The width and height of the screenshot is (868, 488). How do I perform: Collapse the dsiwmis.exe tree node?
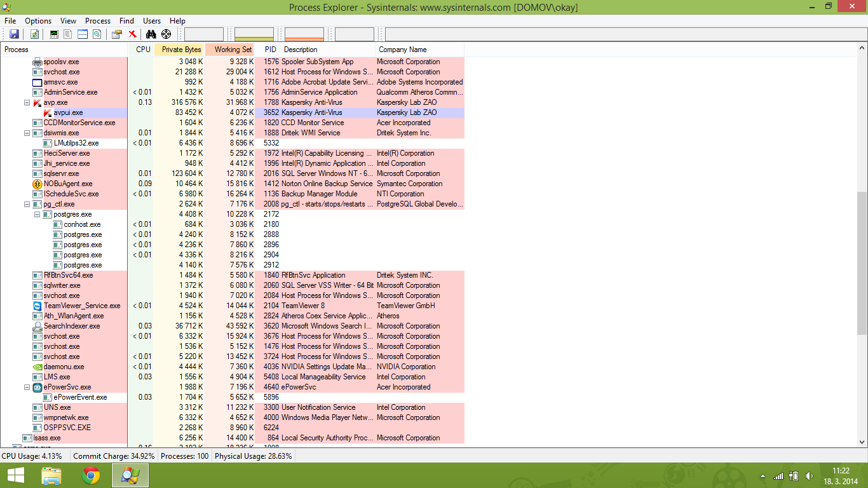click(x=27, y=133)
